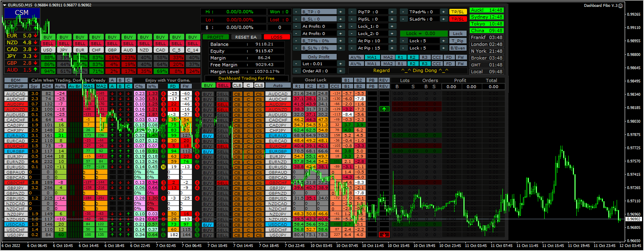Toggle the Auto trading button
Screen dimensions: 644x251
tap(278, 85)
